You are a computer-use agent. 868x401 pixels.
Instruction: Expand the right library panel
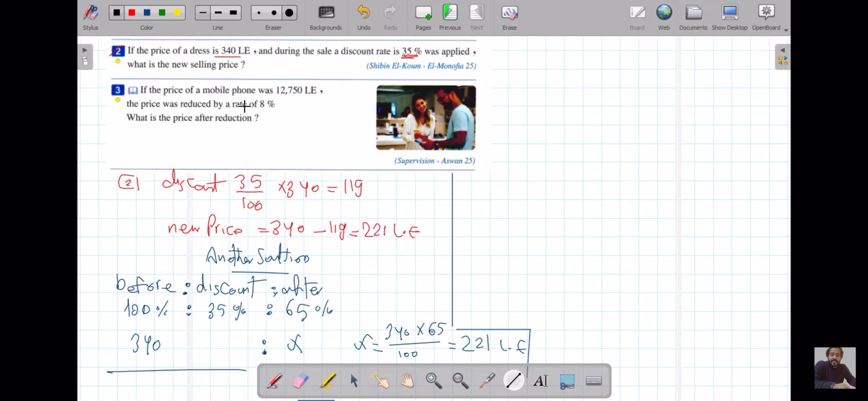click(x=783, y=56)
